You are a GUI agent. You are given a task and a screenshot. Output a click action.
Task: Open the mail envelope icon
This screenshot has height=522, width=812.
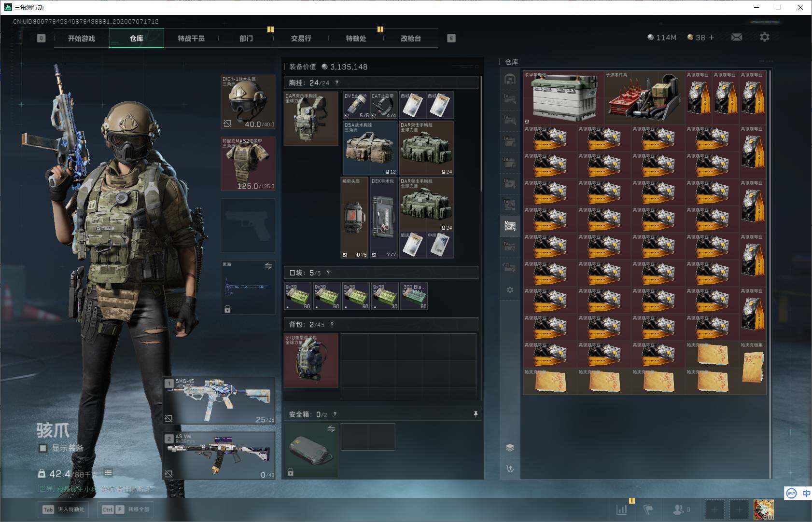click(737, 37)
